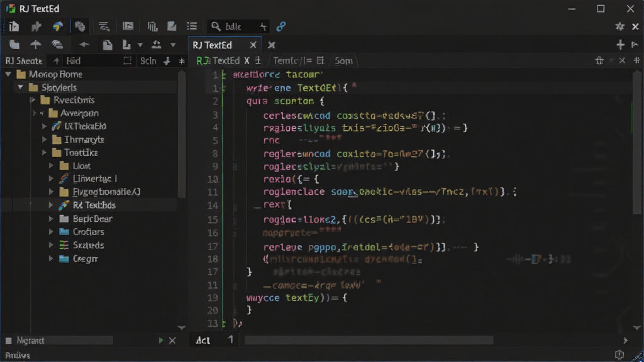
Task: Click the right arrow at bottom scrollbar end
Action: coord(625,340)
